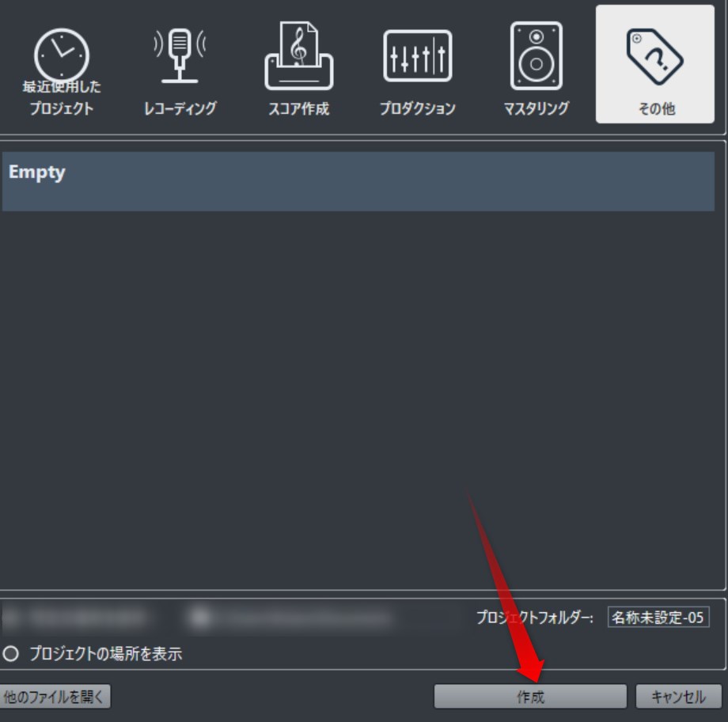Select the Empty project template

[x=358, y=181]
